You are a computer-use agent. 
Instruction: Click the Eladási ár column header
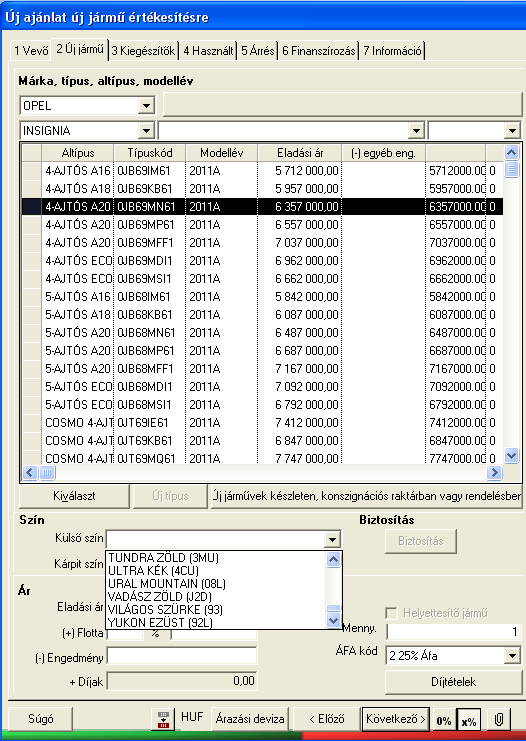[x=300, y=153]
